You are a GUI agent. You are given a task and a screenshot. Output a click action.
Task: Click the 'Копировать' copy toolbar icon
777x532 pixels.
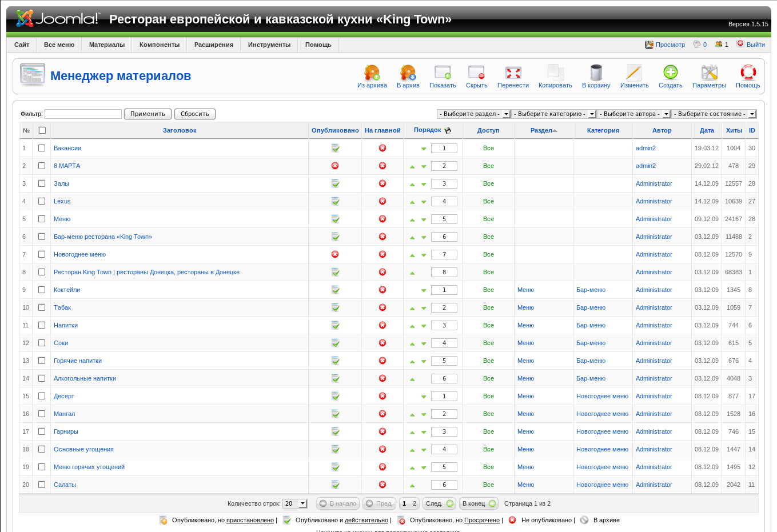pos(555,73)
